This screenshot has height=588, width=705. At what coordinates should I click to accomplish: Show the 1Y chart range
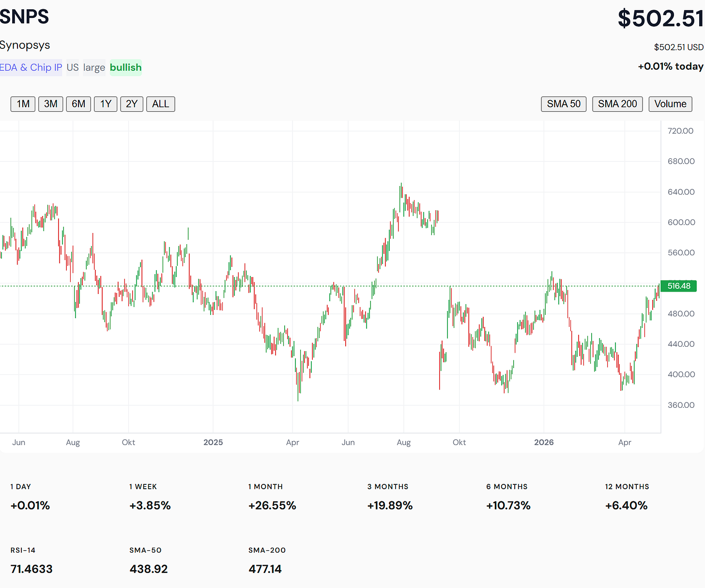click(x=106, y=104)
